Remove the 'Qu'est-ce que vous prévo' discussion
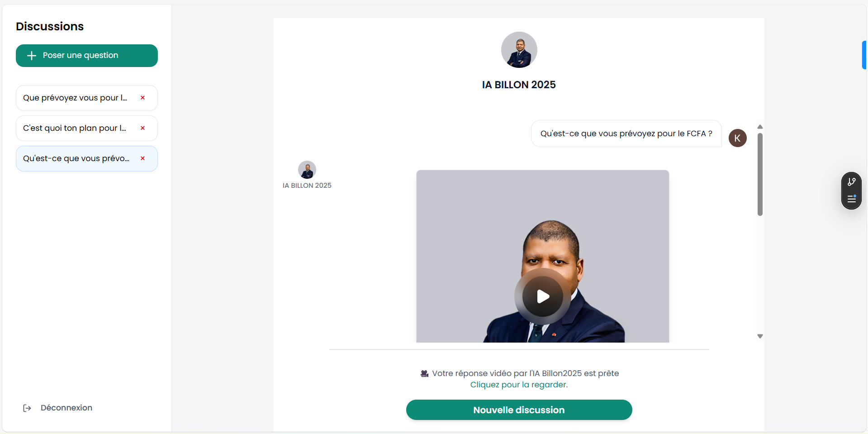The image size is (868, 434). click(142, 158)
